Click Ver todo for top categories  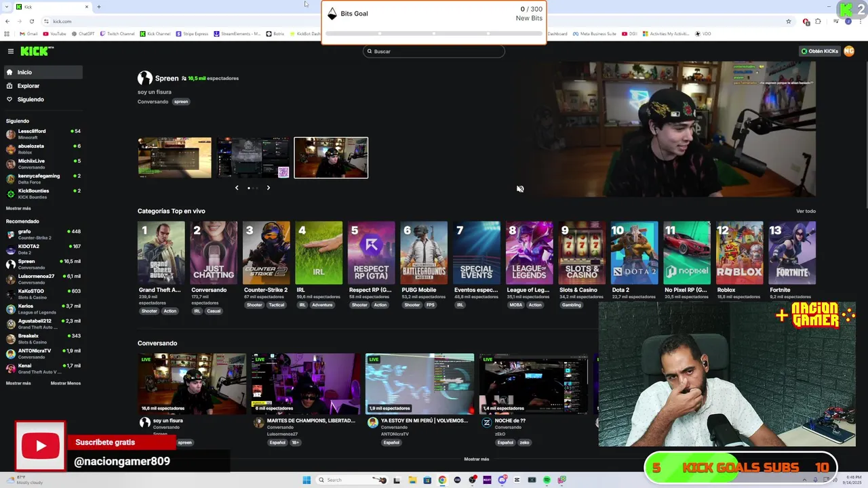(x=806, y=211)
